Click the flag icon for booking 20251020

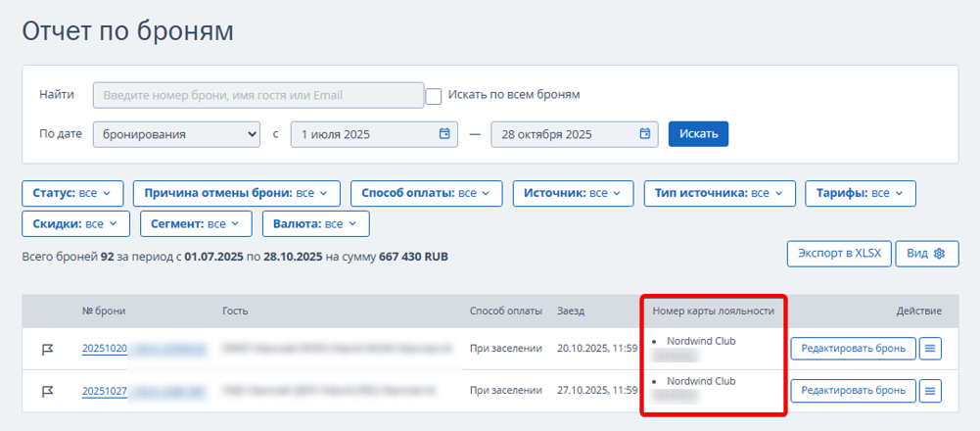[47, 349]
